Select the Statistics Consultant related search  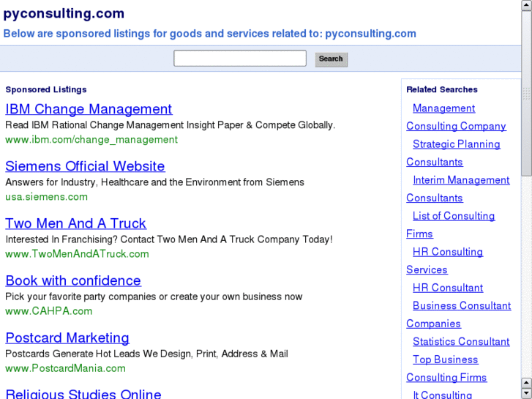460,342
